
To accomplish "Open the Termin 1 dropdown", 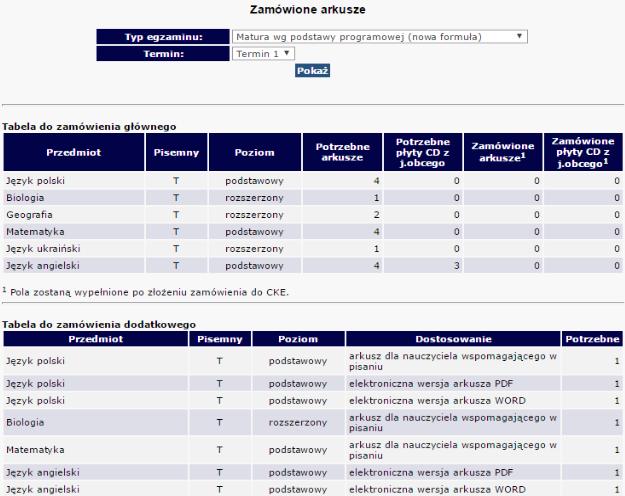I will [x=263, y=53].
